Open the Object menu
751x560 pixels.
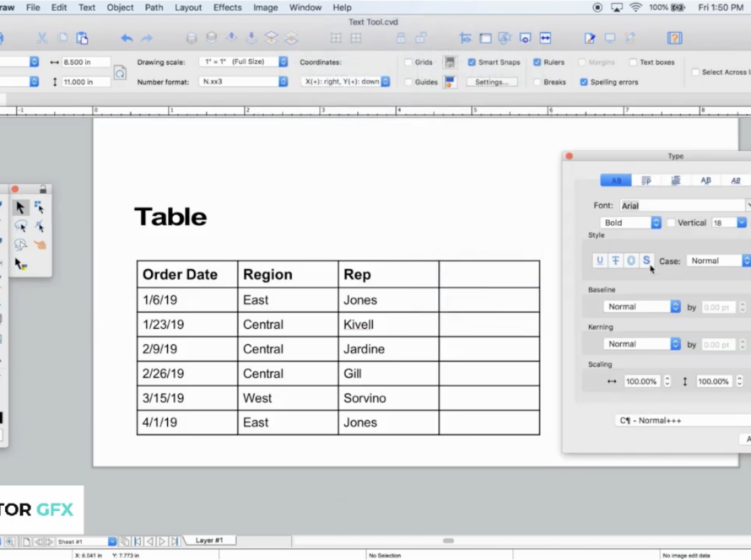pyautogui.click(x=120, y=8)
